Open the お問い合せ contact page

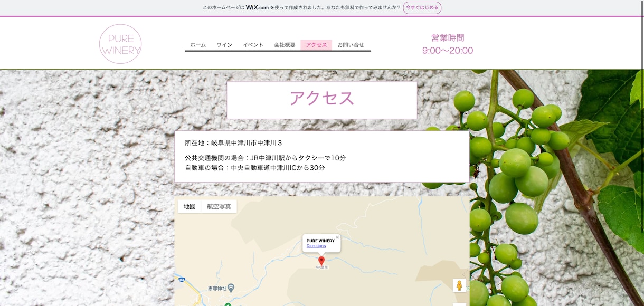pyautogui.click(x=351, y=45)
